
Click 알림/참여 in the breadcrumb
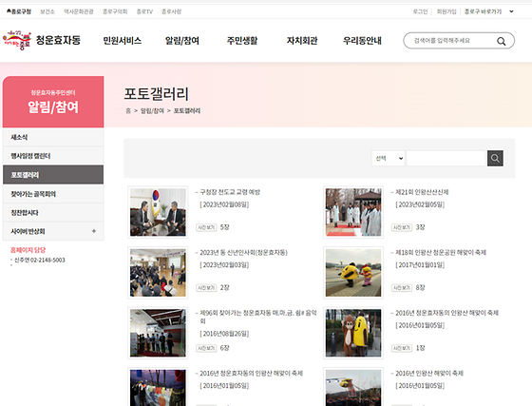152,110
